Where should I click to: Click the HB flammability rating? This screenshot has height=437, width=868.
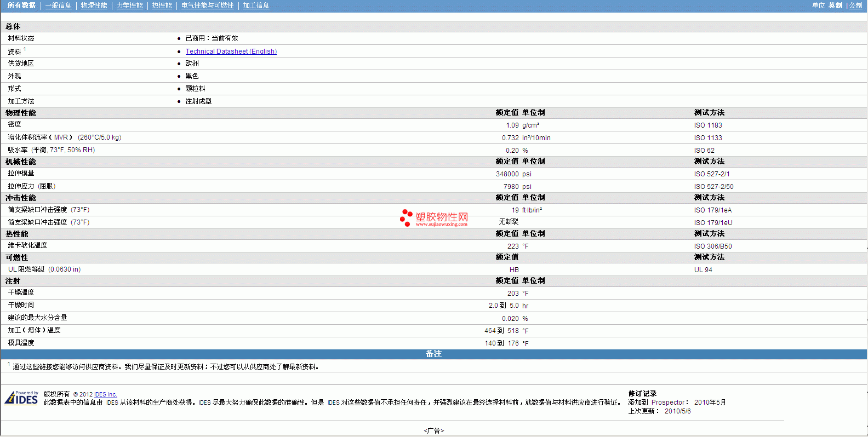coord(514,270)
